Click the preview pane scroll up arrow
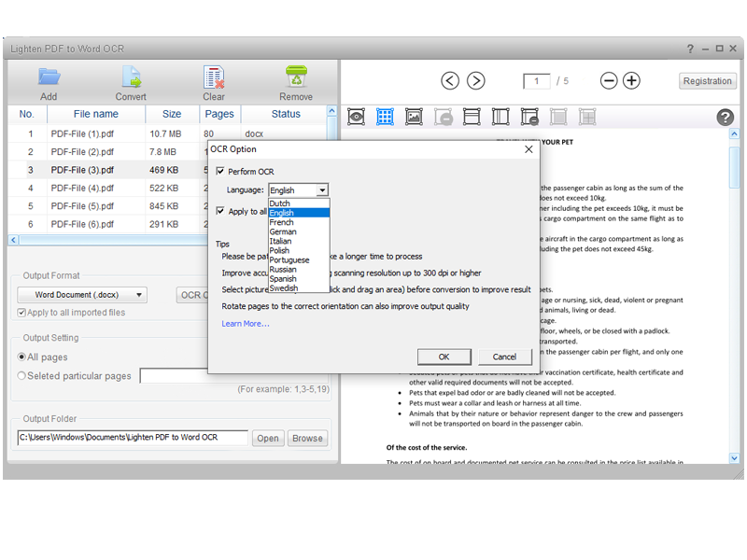 [x=734, y=133]
